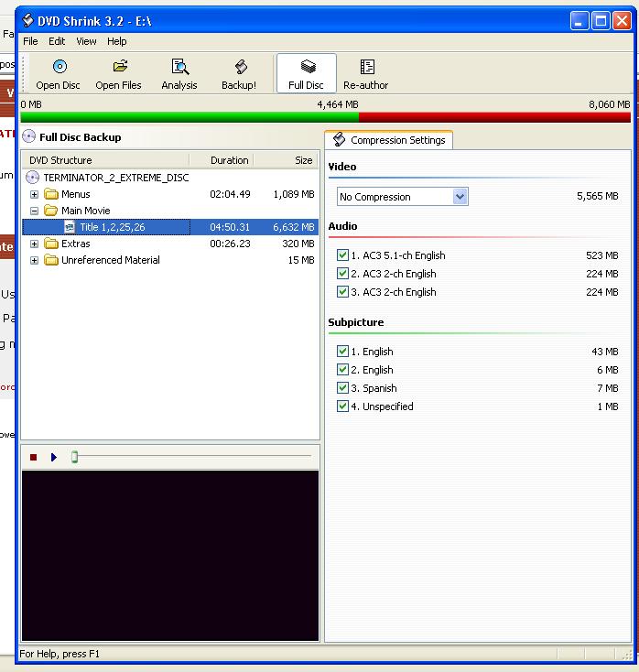This screenshot has width=639, height=672.
Task: Click the Size column header
Action: [x=286, y=160]
